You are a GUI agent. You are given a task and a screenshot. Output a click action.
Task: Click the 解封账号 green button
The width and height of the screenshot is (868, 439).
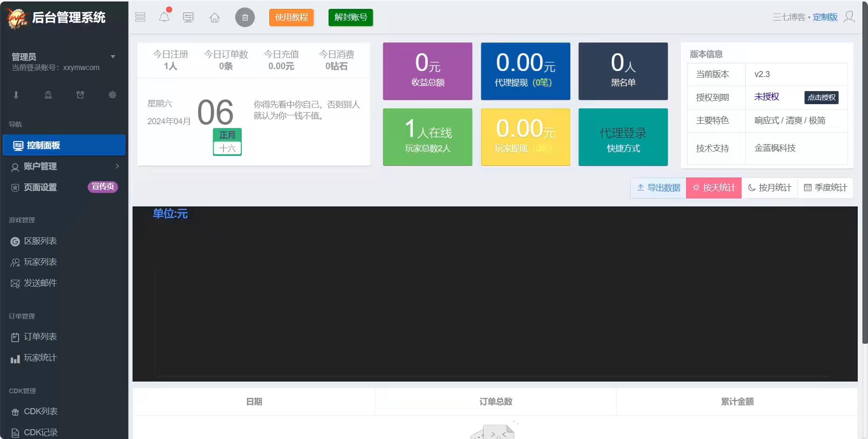[351, 17]
